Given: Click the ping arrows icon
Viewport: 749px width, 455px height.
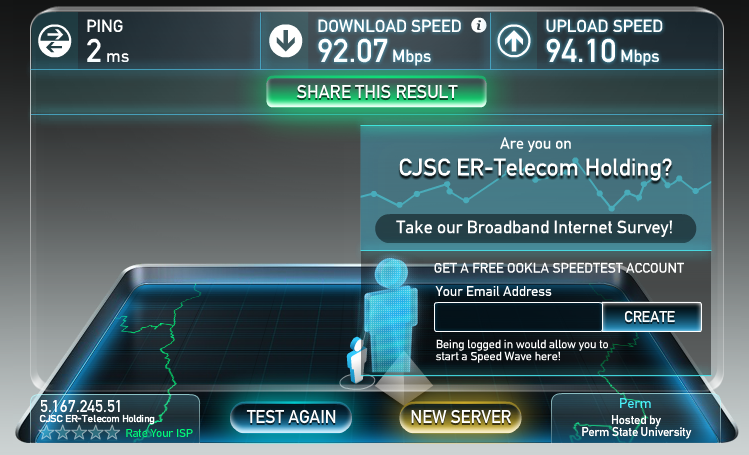Looking at the screenshot, I should pos(54,41).
